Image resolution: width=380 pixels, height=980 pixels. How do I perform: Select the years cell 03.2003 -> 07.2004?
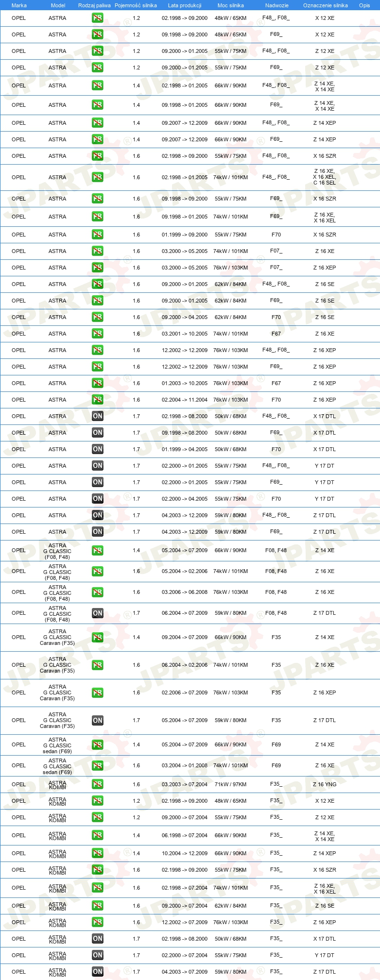(185, 784)
